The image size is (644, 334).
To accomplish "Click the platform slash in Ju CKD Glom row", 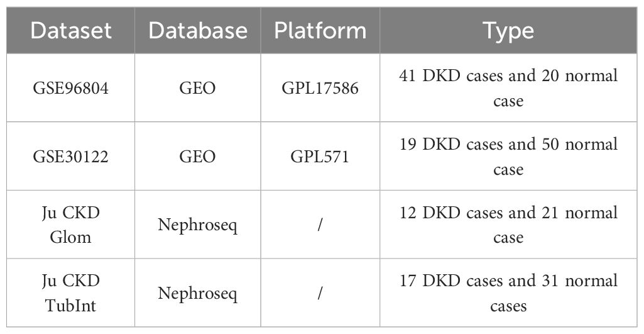I will point(320,225).
